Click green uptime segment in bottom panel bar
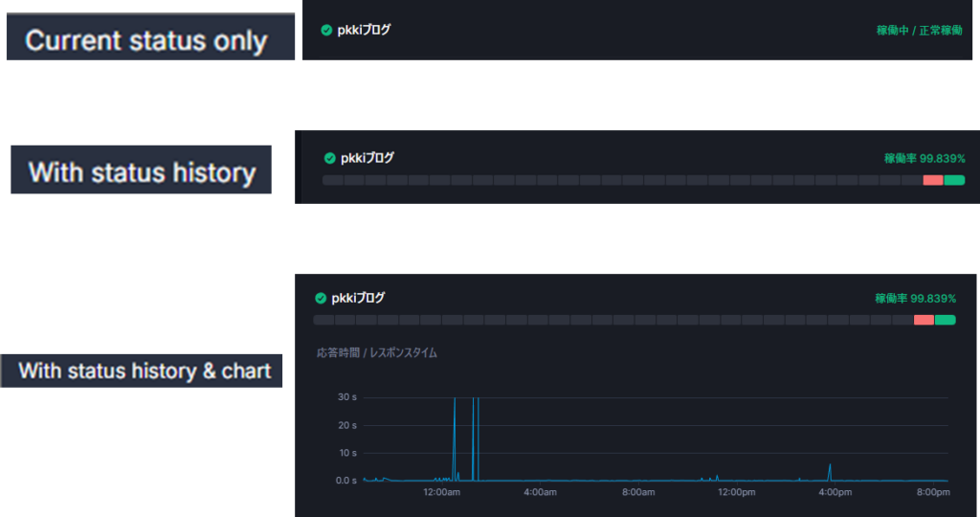This screenshot has height=517, width=980. [946, 320]
